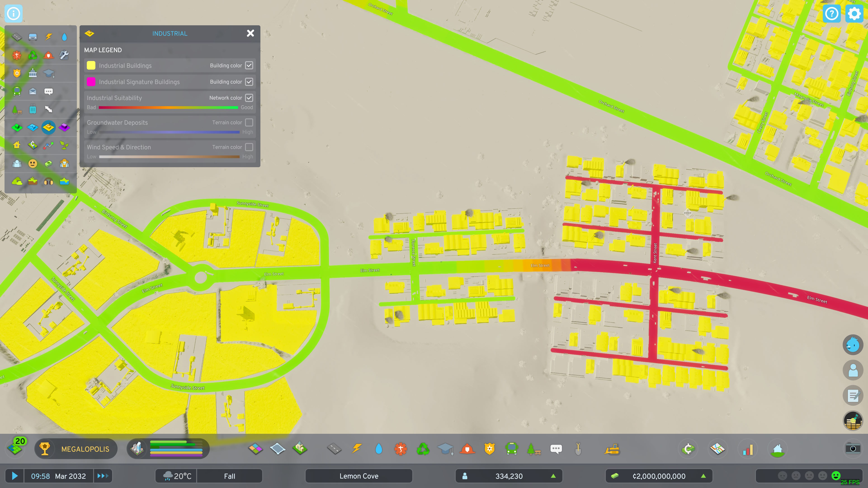Open the Water info view icon in the info view grid
The height and width of the screenshot is (488, 868).
[64, 37]
